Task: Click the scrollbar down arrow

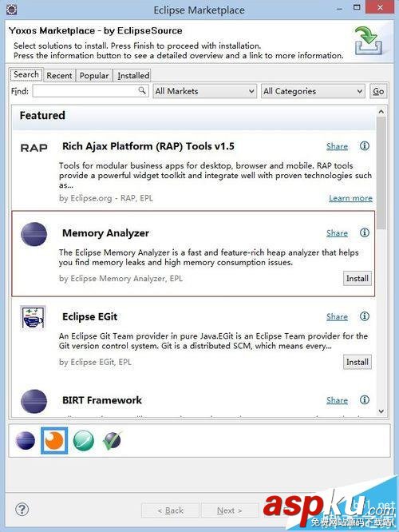Action: 381,411
